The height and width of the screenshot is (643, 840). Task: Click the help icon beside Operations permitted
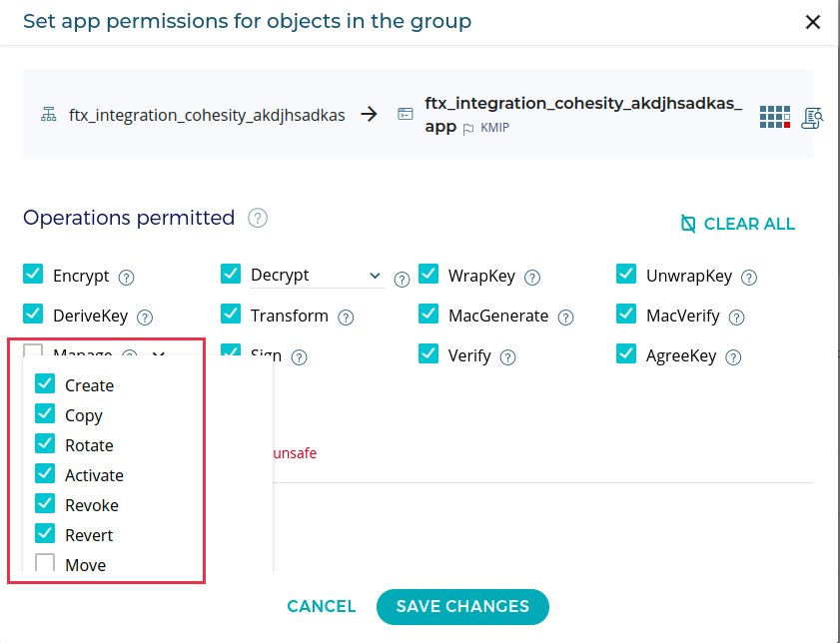pos(258,218)
